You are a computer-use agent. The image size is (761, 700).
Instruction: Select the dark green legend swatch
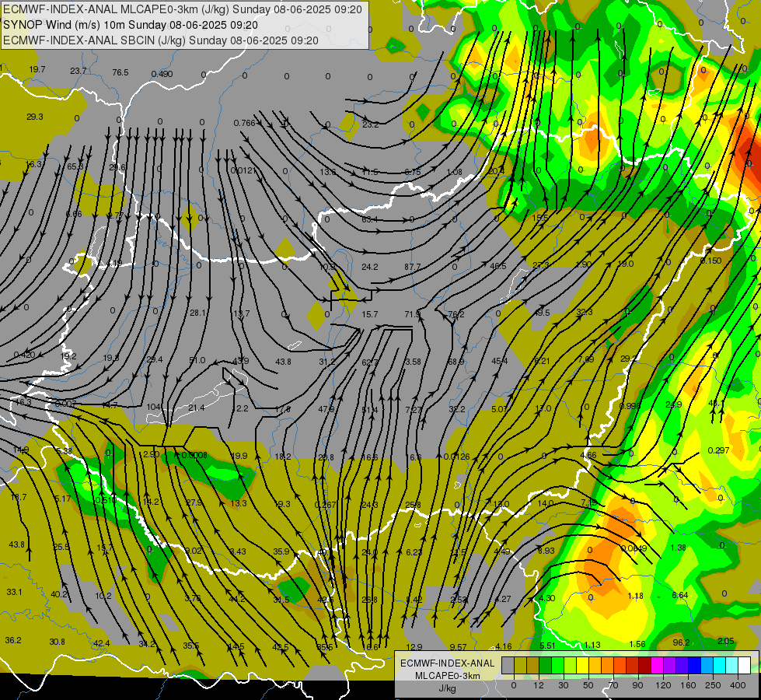tap(546, 665)
